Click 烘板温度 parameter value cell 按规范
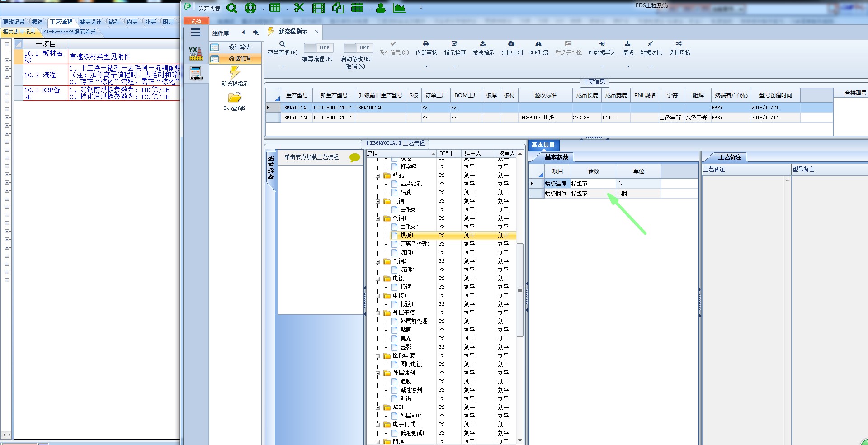Viewport: 868px width, 445px height. point(593,184)
